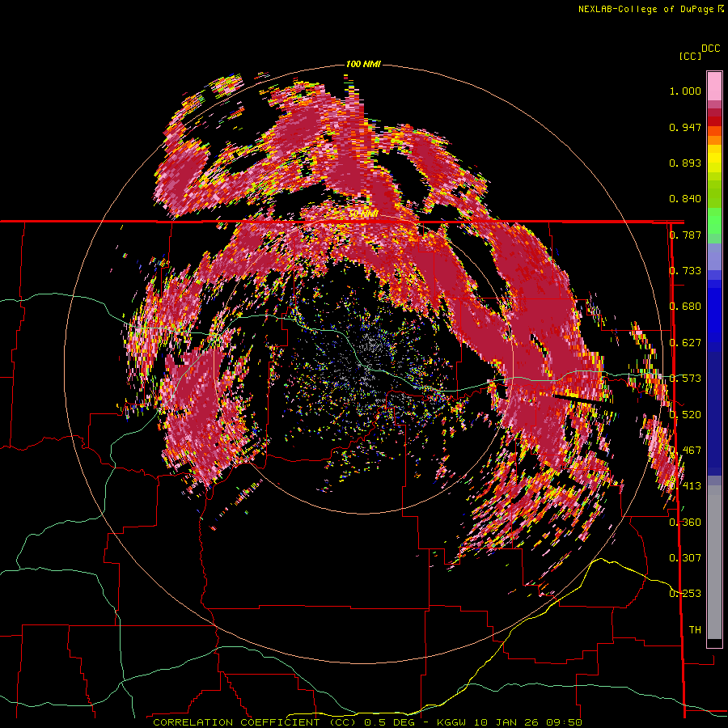The image size is (728, 728).
Task: Select the 1.000 legend value
Action: (685, 91)
